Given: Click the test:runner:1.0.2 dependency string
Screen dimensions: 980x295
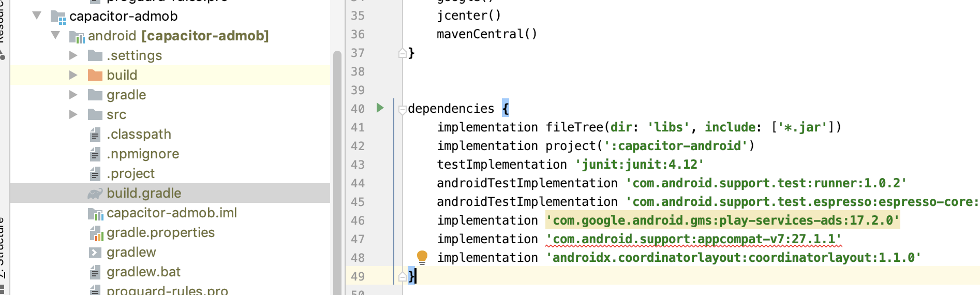Looking at the screenshot, I should (766, 183).
